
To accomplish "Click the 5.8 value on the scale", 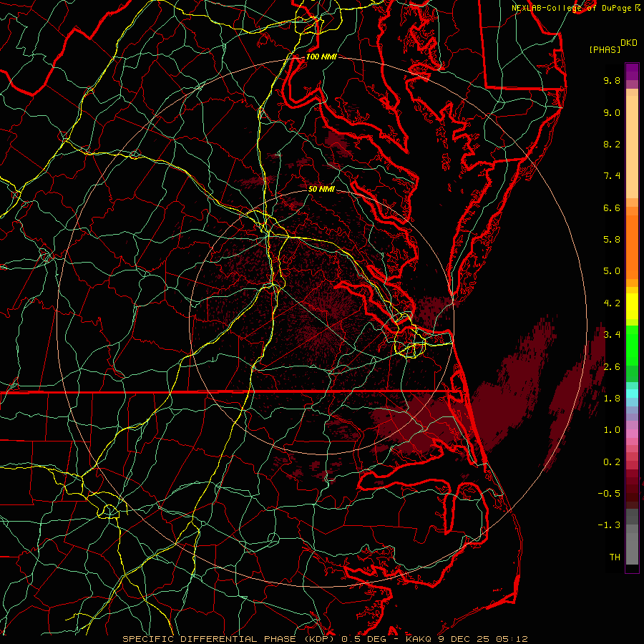I will (x=612, y=240).
